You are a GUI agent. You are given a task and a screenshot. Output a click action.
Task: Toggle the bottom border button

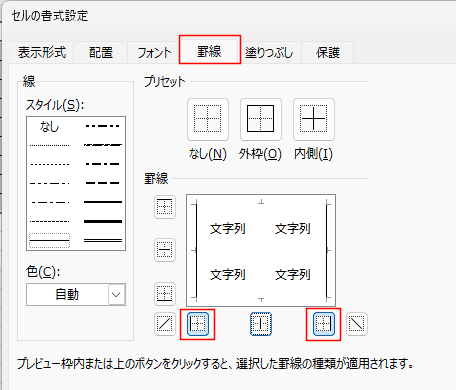pyautogui.click(x=165, y=294)
